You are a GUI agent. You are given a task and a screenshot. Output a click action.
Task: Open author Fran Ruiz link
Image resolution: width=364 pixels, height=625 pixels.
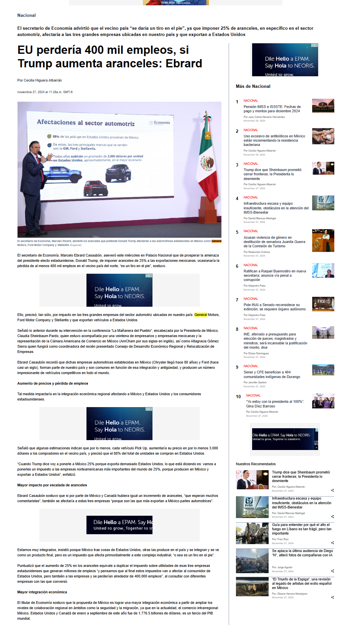click(283, 539)
